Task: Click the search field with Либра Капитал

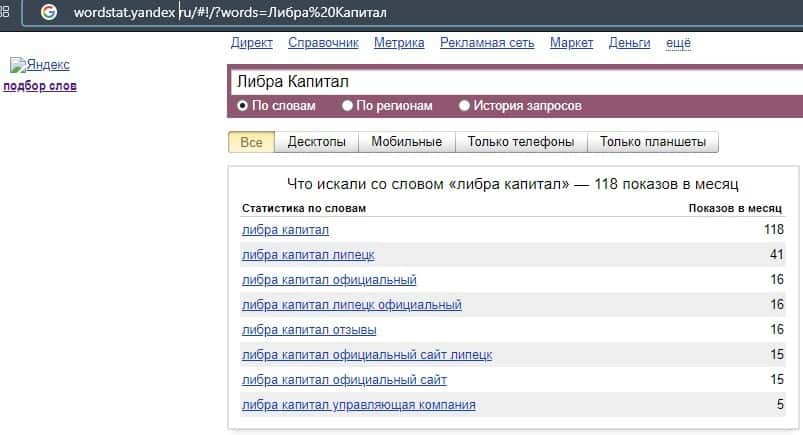Action: (510, 82)
